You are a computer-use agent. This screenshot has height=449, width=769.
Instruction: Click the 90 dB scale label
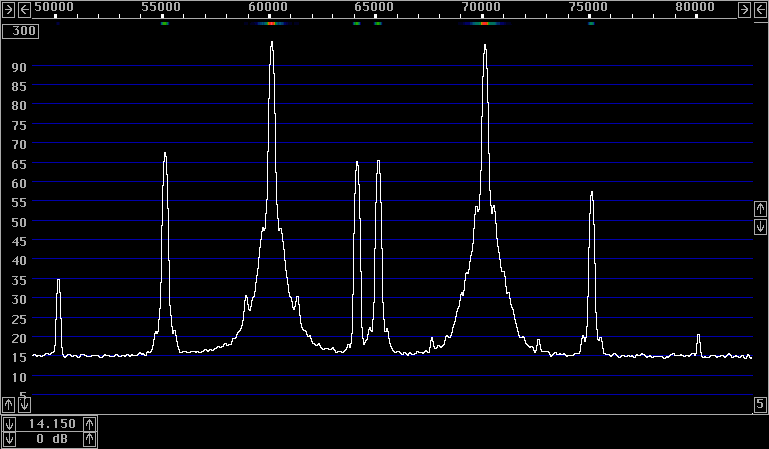pyautogui.click(x=19, y=67)
